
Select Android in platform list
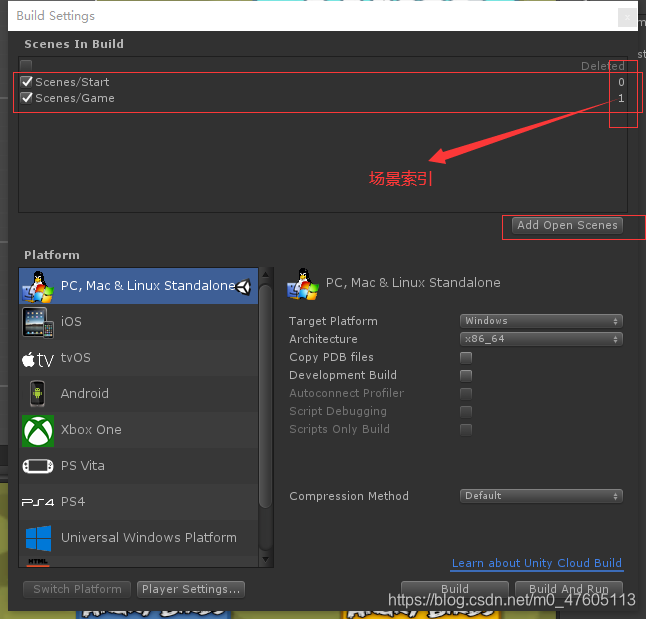click(x=138, y=394)
